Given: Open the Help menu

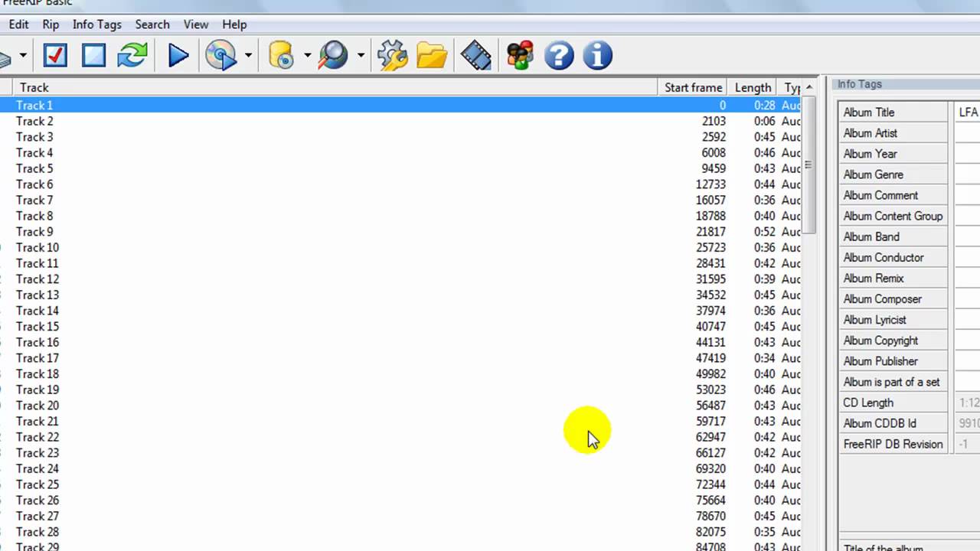Looking at the screenshot, I should (x=234, y=24).
